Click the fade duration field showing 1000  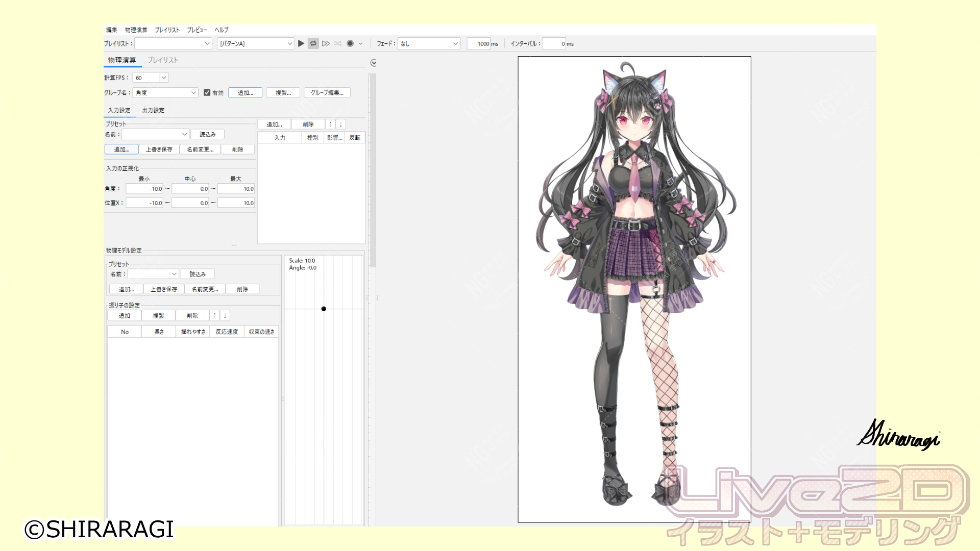tap(478, 44)
